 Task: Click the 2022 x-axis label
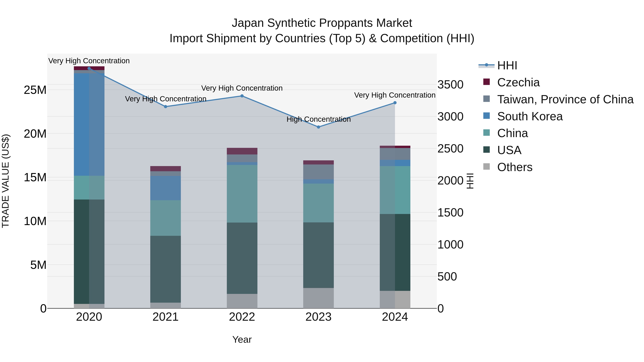coord(242,317)
